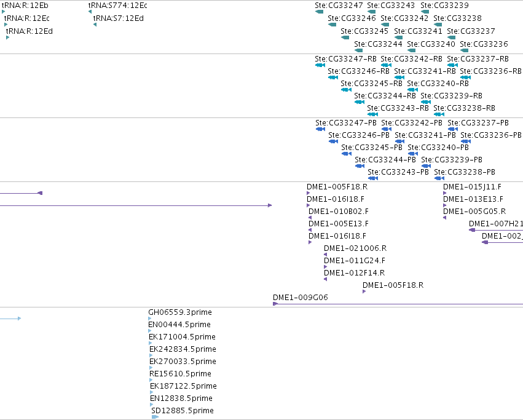Open the Ste:CG33245 gene label
Image resolution: width=523 pixels, height=420 pixels.
364,31
